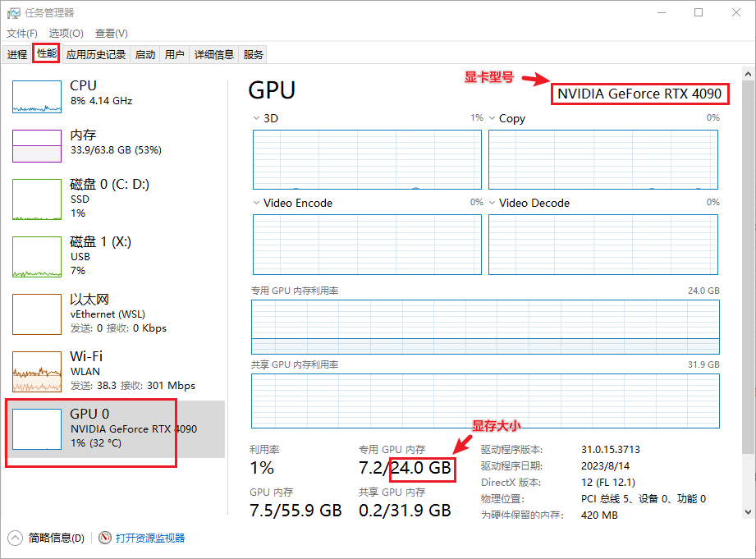This screenshot has width=756, height=559.
Task: Click the 7.5/55.9 GB GPU memory value
Action: (296, 511)
